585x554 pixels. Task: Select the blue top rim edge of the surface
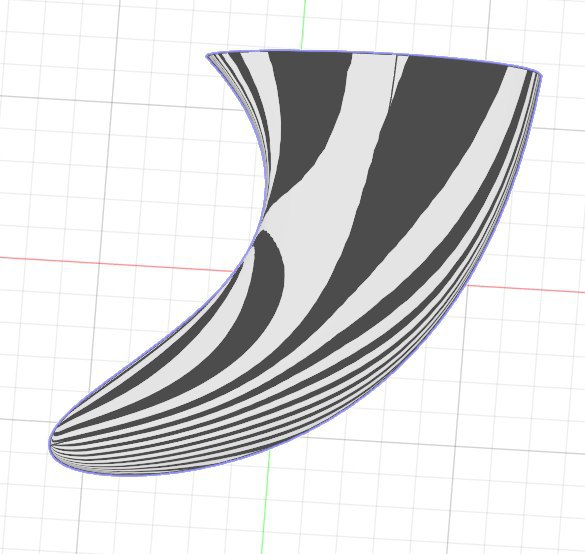pos(373,53)
